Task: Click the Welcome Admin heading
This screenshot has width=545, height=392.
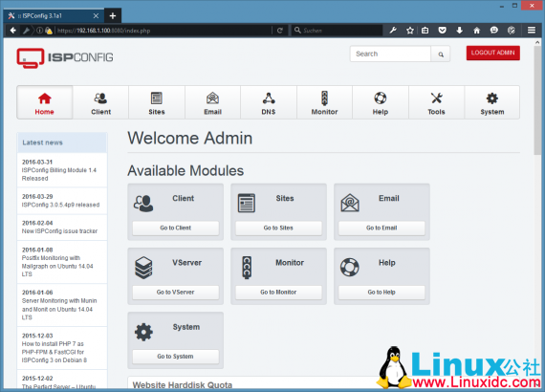Action: click(x=189, y=139)
